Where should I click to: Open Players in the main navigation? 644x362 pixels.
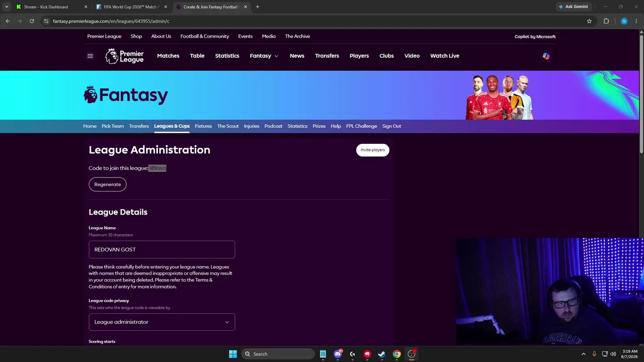pyautogui.click(x=359, y=56)
